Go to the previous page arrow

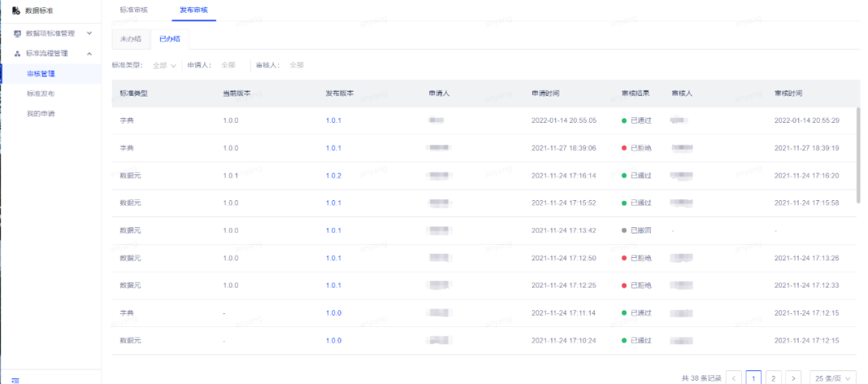coord(734,378)
